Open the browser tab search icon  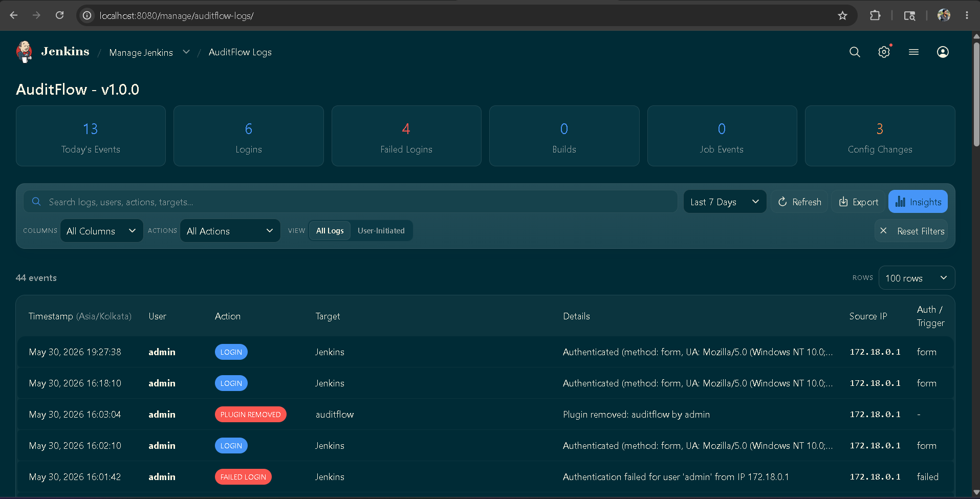909,16
